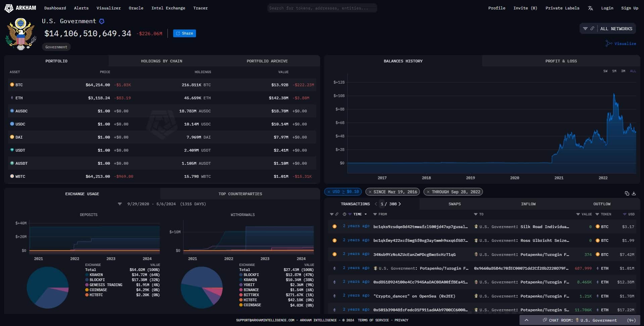Click the USDT coin icon in portfolio
The image size is (644, 326).
tap(12, 150)
